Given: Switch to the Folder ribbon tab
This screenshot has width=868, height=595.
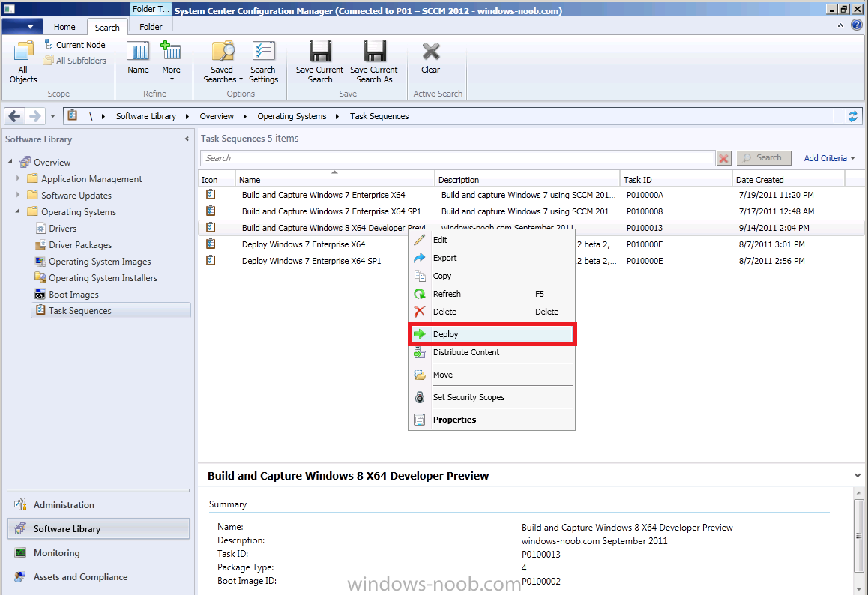Looking at the screenshot, I should click(151, 26).
